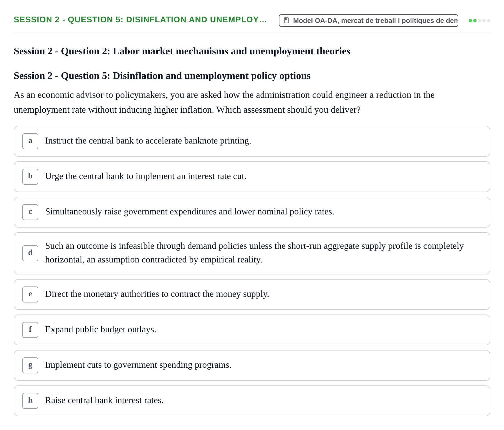Choose 'Urge the central bank' answer text
This screenshot has width=504, height=430.
(146, 176)
